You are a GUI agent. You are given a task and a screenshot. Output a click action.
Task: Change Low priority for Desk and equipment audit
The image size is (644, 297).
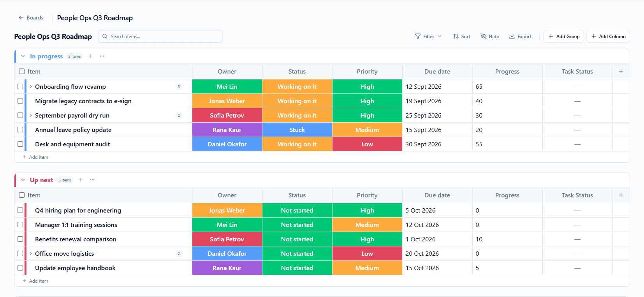[367, 144]
